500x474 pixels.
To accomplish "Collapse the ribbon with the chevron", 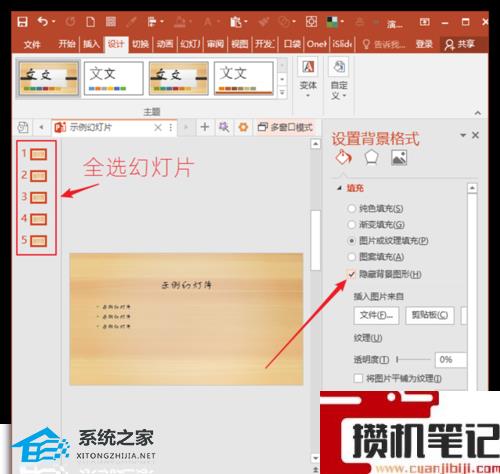I will pyautogui.click(x=478, y=113).
